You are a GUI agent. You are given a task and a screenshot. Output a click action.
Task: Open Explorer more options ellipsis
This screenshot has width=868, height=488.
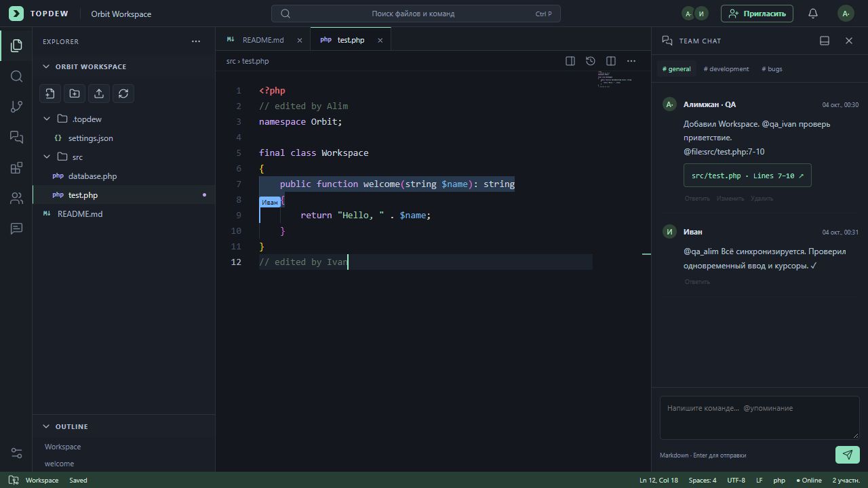click(196, 41)
